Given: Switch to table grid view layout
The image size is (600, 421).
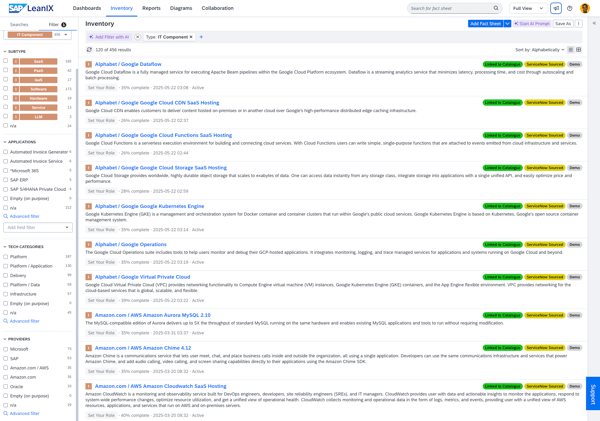Looking at the screenshot, I should [579, 50].
